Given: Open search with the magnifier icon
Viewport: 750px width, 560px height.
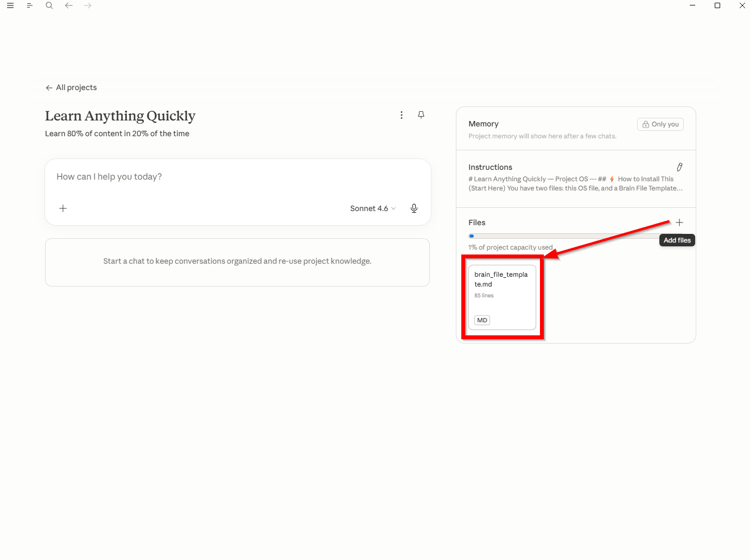Looking at the screenshot, I should click(x=49, y=5).
